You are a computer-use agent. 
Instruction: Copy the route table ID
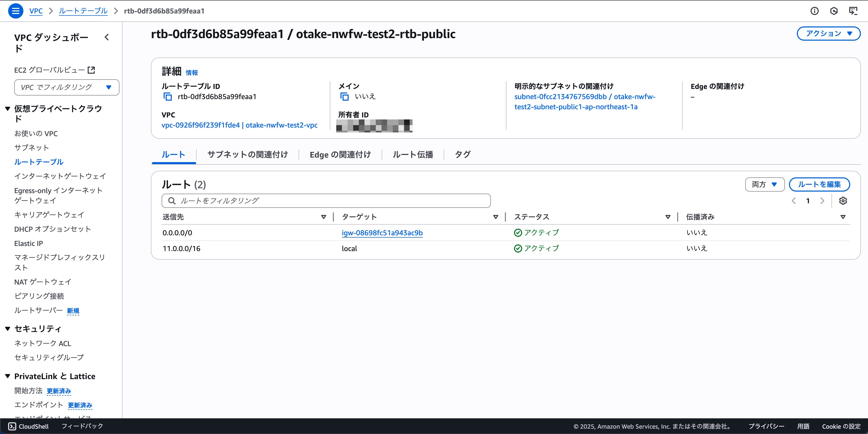pyautogui.click(x=167, y=97)
